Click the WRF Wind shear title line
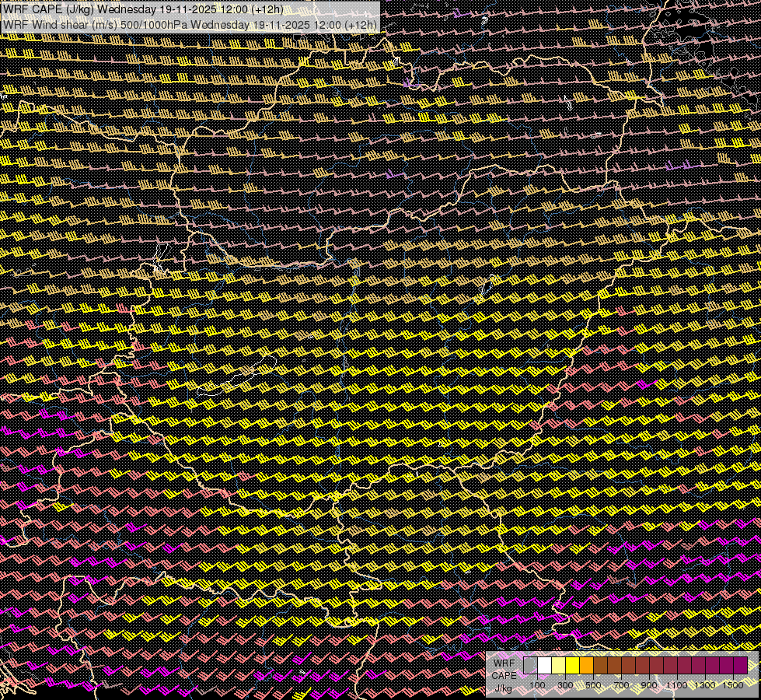Screen dimensions: 761x700 190,24
